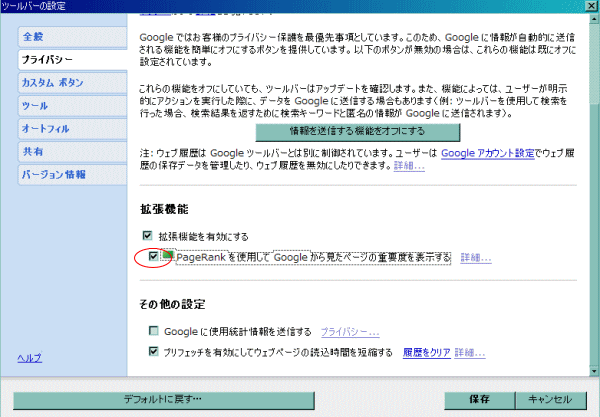Screen dimensions: 600x417
Task: Close the ツールバーの設定 dialog
Action: (592, 5)
